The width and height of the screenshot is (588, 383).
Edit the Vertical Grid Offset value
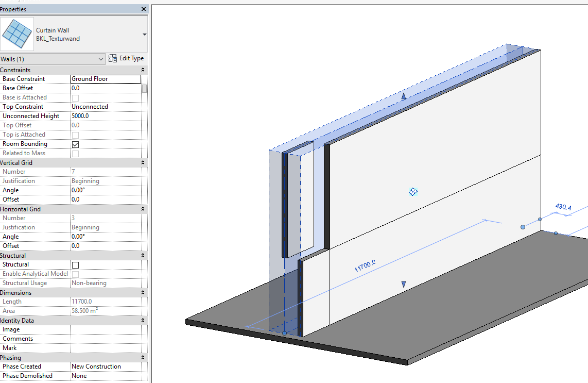(106, 199)
